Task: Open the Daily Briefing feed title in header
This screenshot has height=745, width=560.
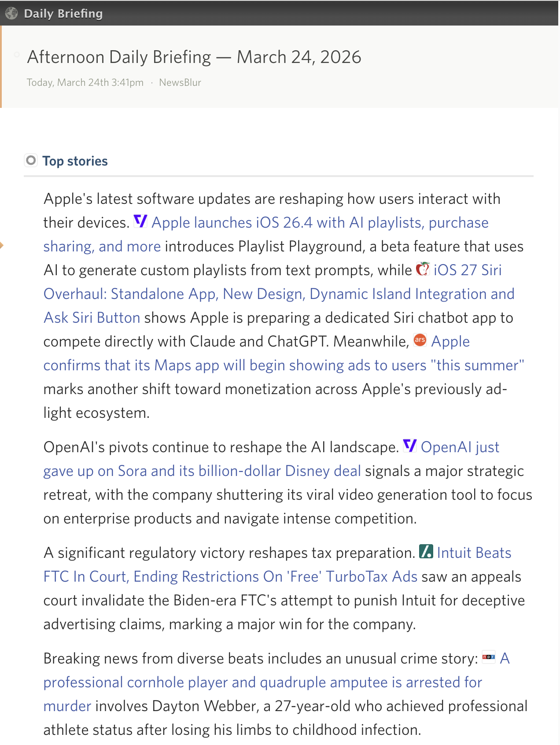Action: coord(63,14)
